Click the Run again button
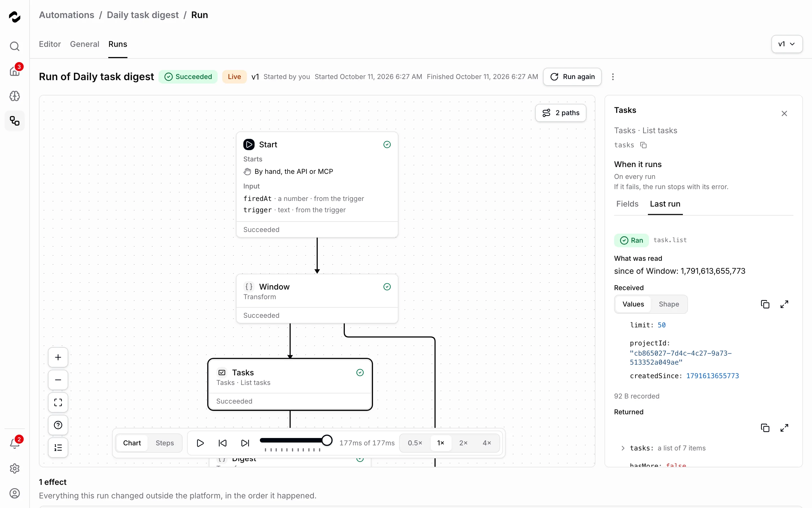This screenshot has width=812, height=508. [x=572, y=77]
